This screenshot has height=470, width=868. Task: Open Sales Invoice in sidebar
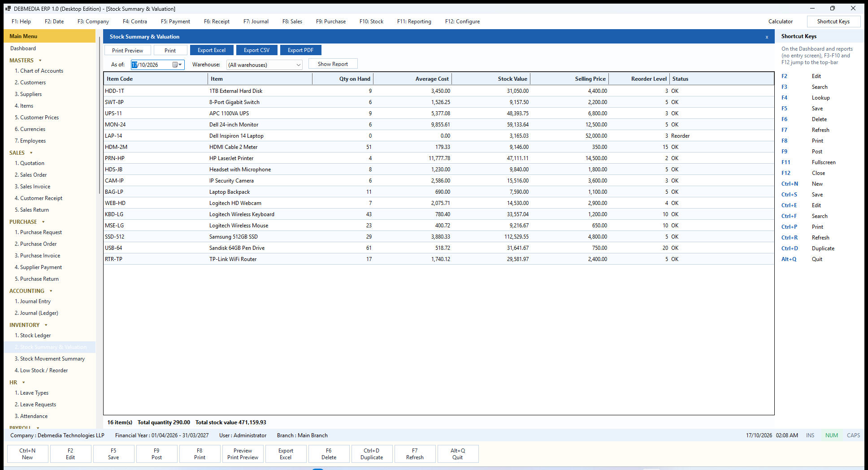coord(32,187)
